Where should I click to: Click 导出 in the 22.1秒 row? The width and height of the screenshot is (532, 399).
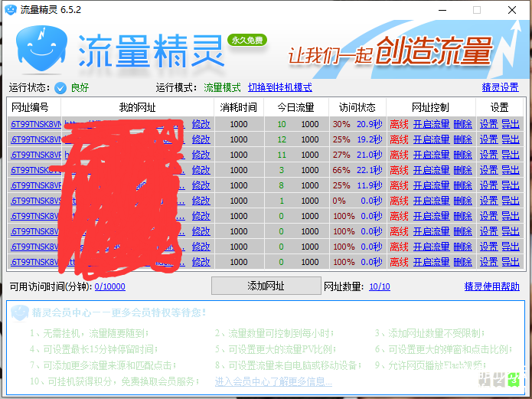pos(511,170)
